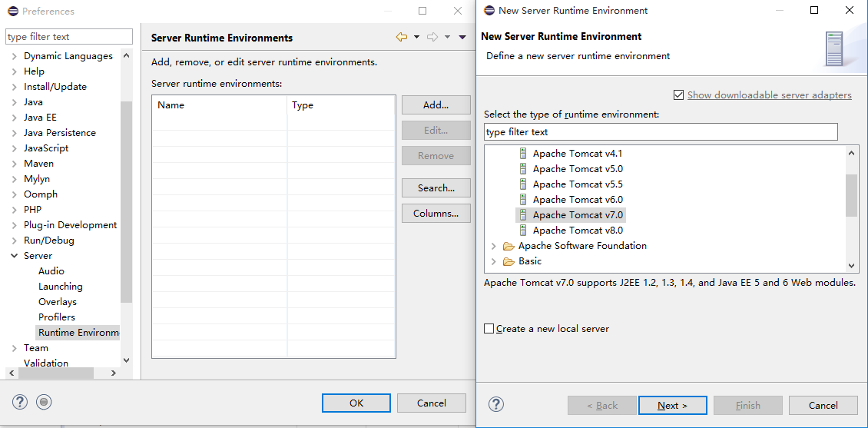Click the runtime list vertical scrollbar thumb
The width and height of the screenshot is (868, 428).
pos(851,195)
